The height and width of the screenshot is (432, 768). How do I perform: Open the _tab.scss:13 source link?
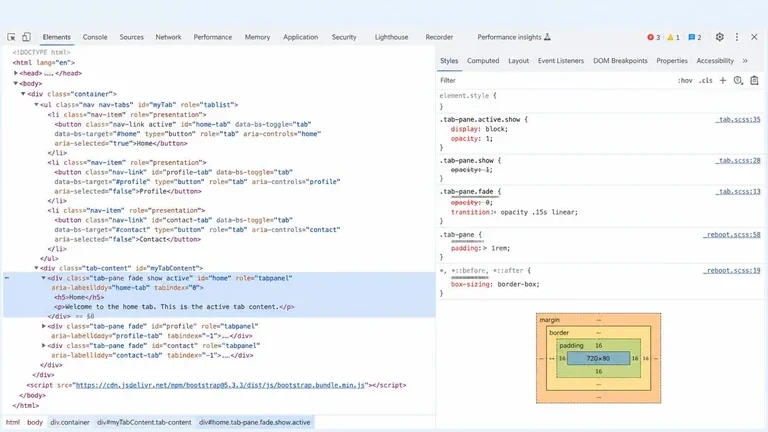(x=738, y=192)
